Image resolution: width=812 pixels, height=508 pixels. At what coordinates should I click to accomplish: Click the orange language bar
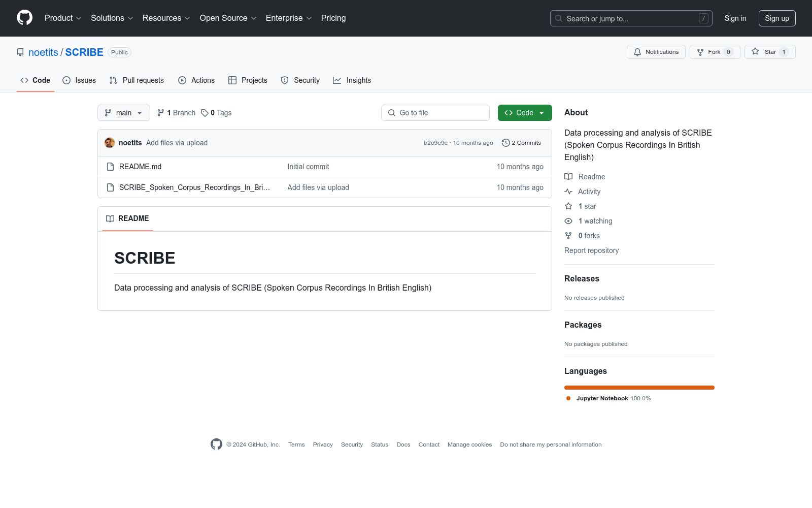pyautogui.click(x=639, y=388)
